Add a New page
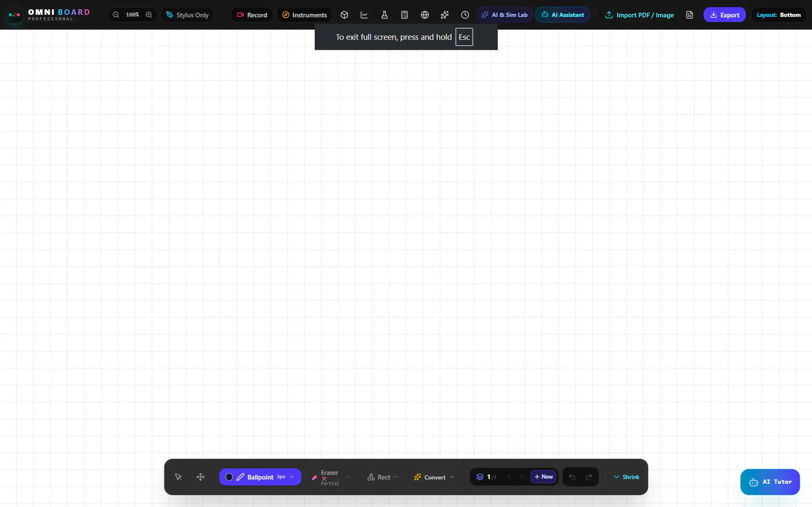Image resolution: width=812 pixels, height=507 pixels. [543, 477]
